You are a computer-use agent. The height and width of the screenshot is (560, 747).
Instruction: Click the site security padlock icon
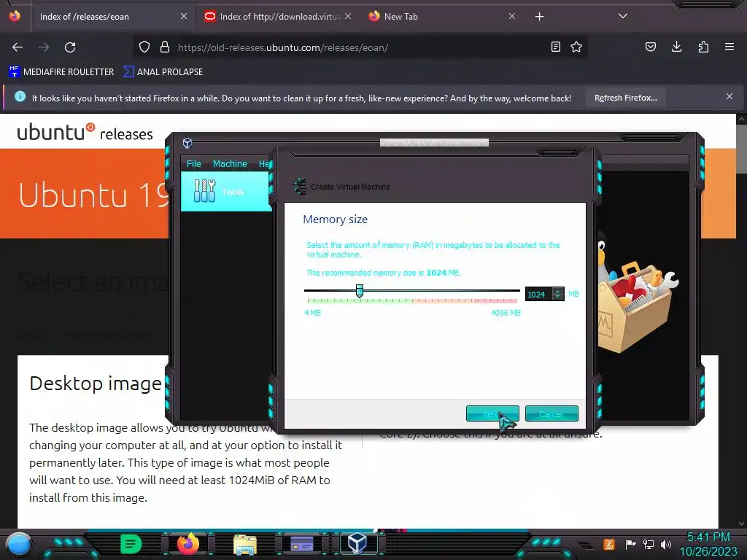(x=165, y=47)
